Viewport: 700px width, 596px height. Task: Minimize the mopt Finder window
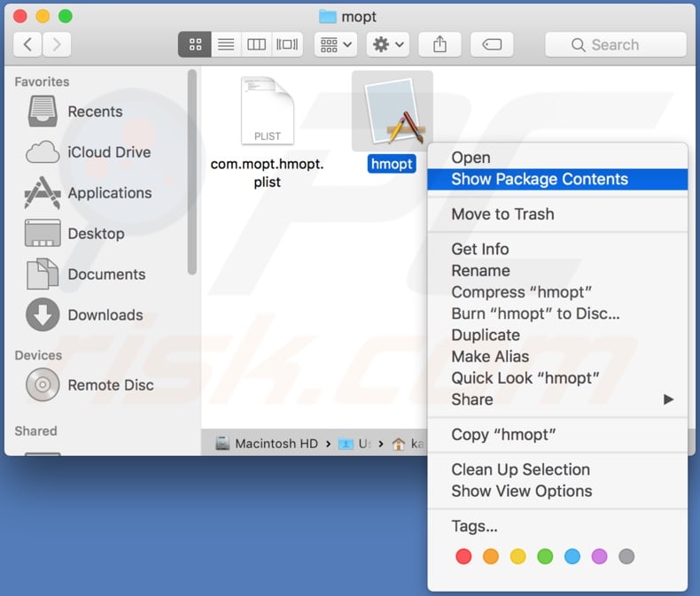point(43,17)
